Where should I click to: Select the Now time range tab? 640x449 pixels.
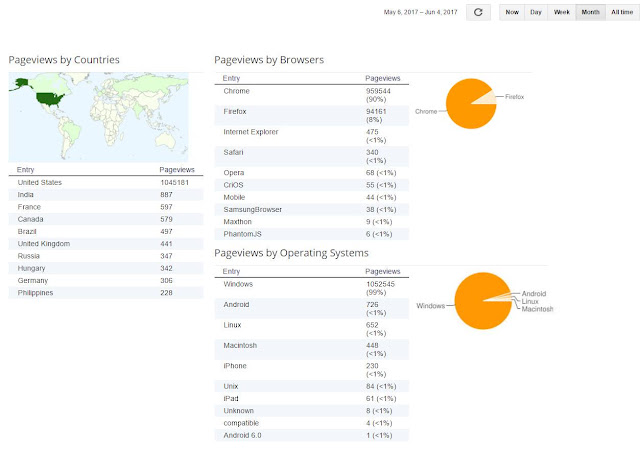512,12
